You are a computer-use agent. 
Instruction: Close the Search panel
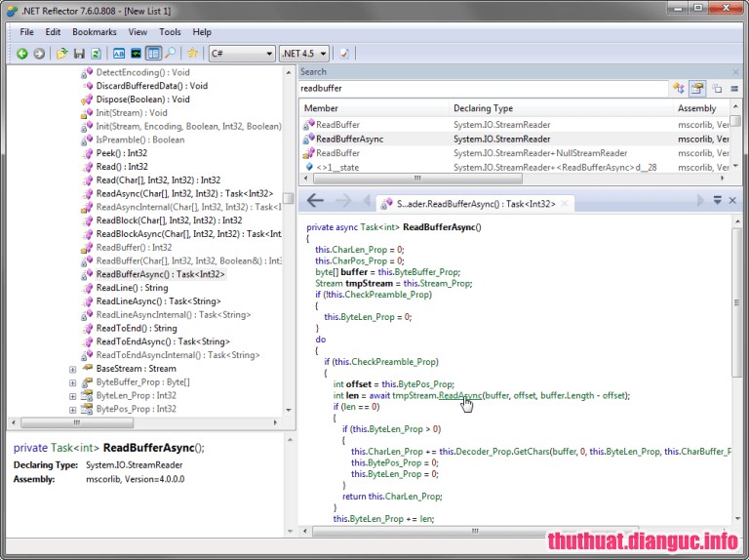coord(735,71)
